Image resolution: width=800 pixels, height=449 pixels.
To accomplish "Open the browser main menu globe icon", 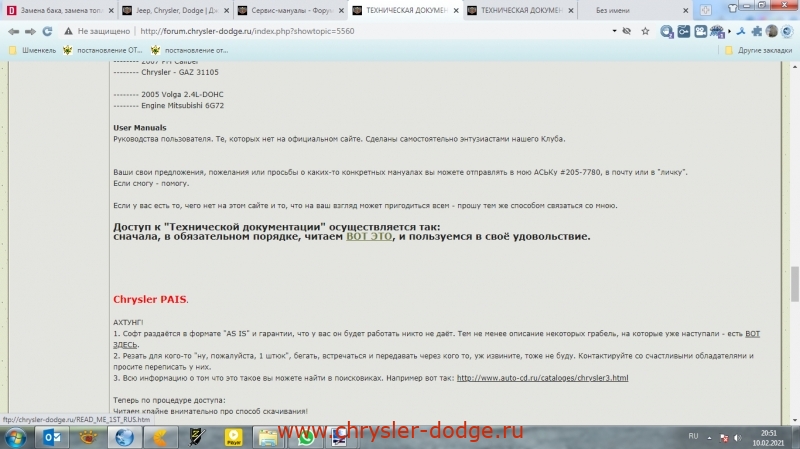I will click(787, 32).
